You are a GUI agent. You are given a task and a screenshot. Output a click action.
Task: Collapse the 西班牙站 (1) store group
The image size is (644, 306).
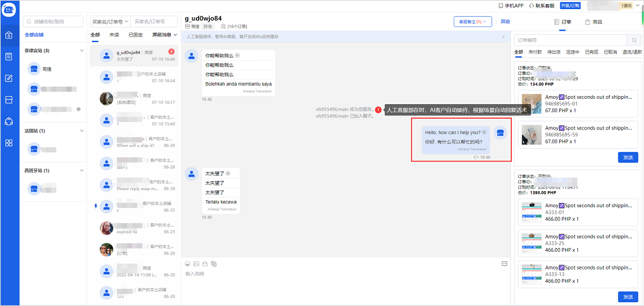(82, 171)
